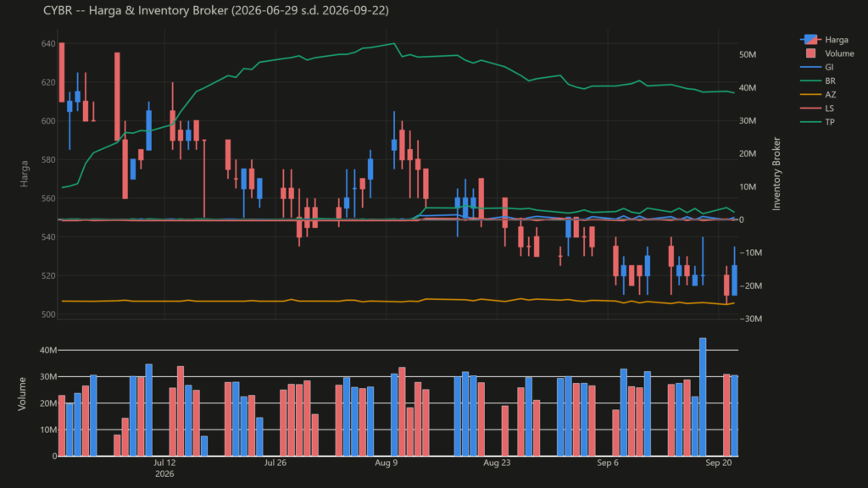The height and width of the screenshot is (488, 868).
Task: Click the '540' price tick label
Action: pyautogui.click(x=48, y=237)
